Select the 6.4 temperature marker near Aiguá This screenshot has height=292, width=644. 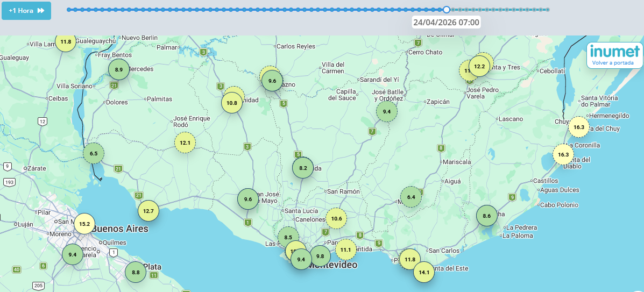[411, 197]
